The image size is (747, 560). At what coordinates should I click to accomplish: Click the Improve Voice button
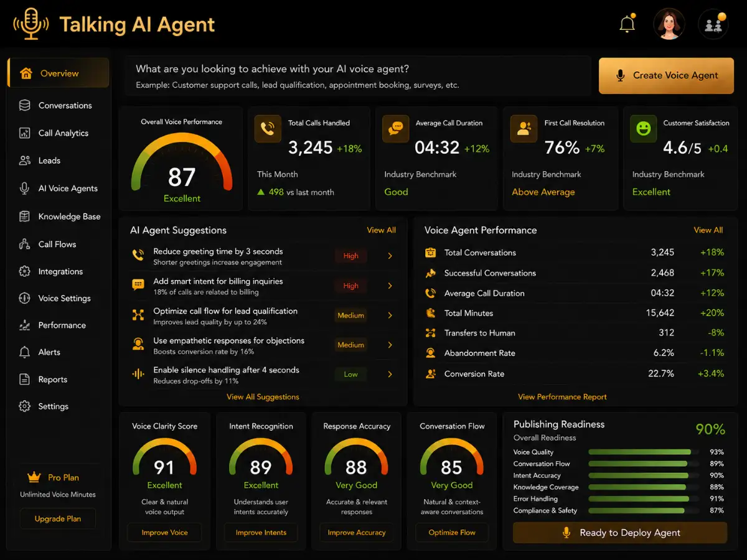165,533
